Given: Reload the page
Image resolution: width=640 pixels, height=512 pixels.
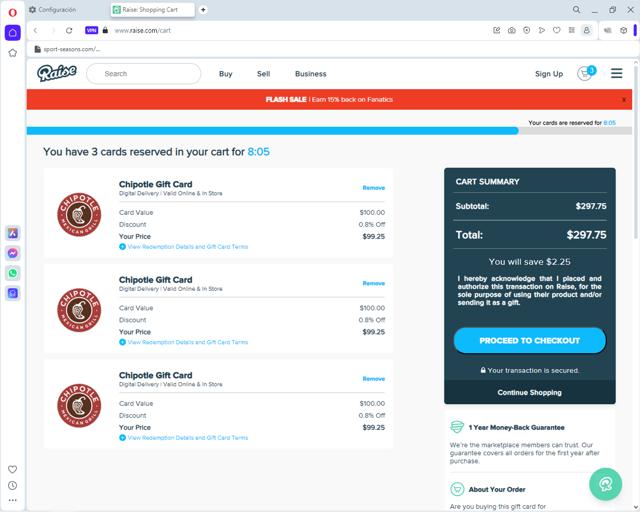Looking at the screenshot, I should point(69,31).
